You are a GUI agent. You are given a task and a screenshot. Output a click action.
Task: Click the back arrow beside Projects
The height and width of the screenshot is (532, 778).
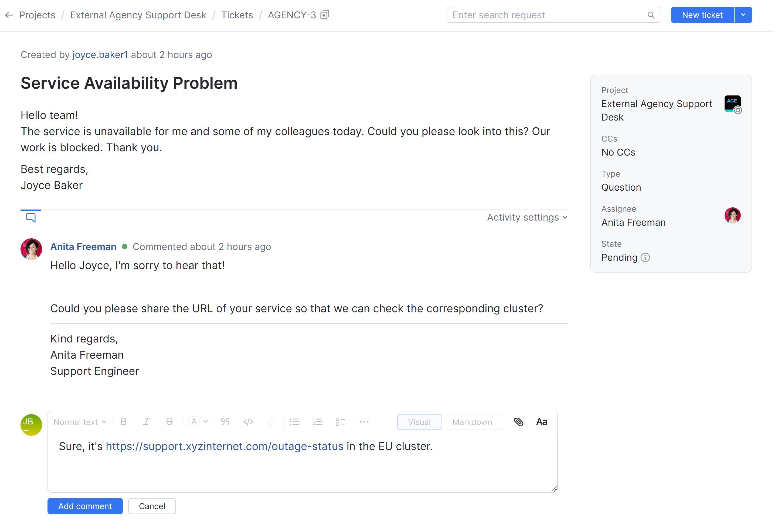9,15
